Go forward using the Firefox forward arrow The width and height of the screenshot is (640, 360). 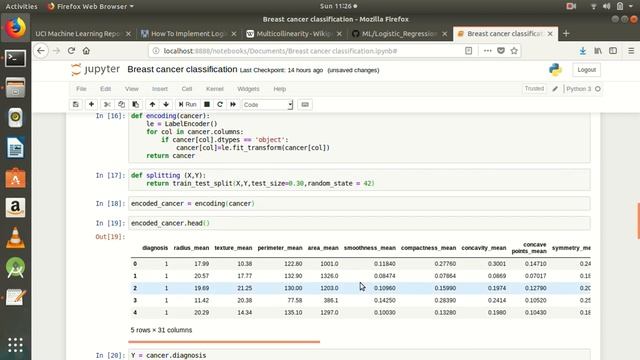click(x=56, y=51)
